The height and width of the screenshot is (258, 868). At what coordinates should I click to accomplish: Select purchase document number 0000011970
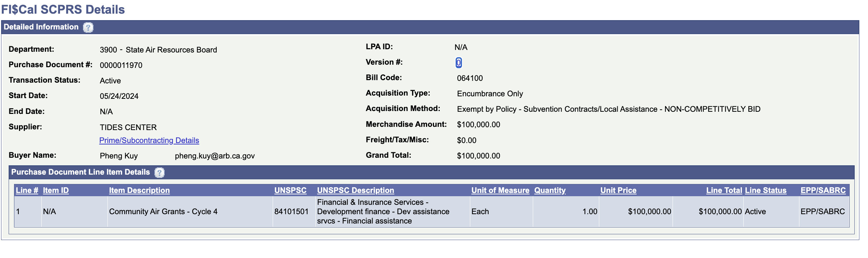pyautogui.click(x=121, y=65)
